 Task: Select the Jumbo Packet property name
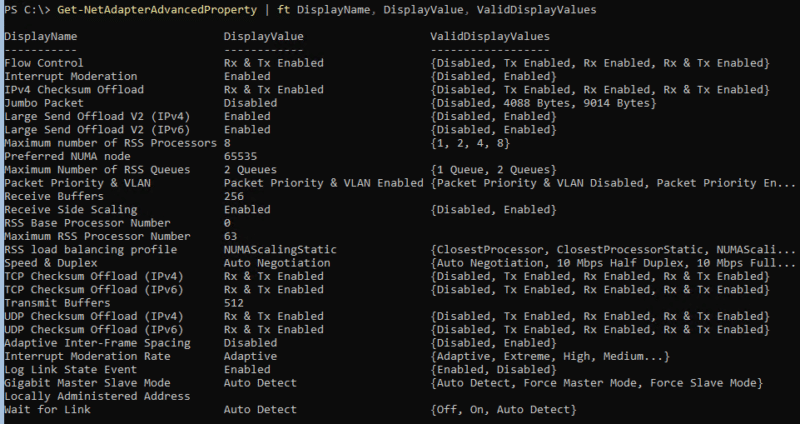tap(44, 102)
